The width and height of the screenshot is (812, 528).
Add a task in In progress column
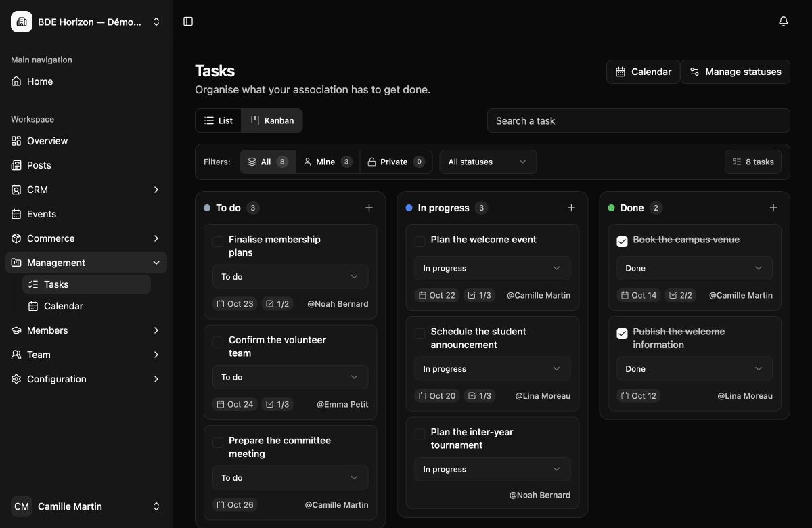coord(571,208)
